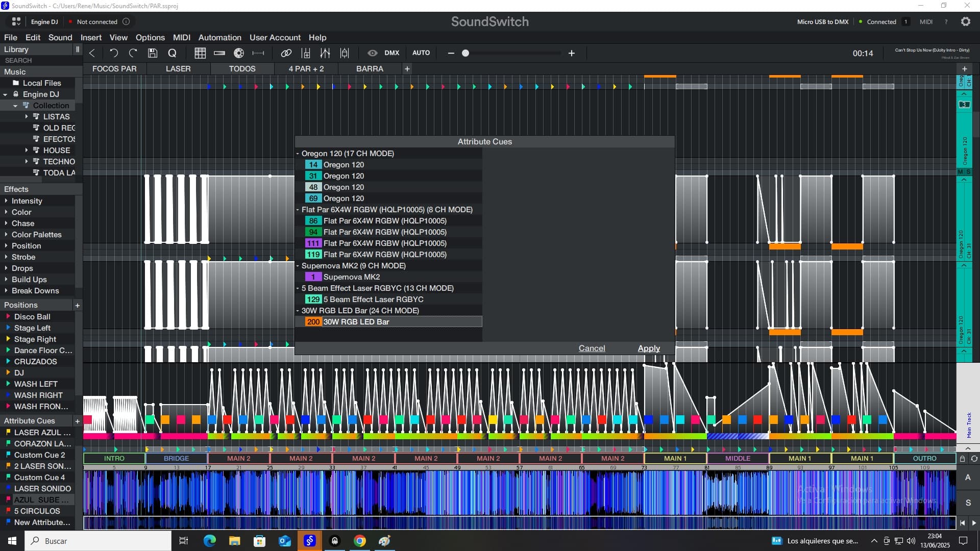The height and width of the screenshot is (551, 980).
Task: Open the settings gear at top right
Action: [x=966, y=21]
